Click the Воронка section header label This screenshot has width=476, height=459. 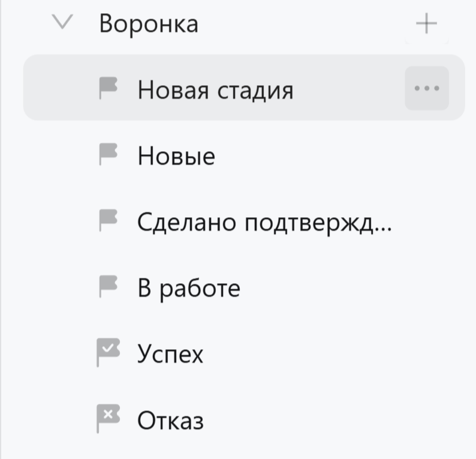pyautogui.click(x=148, y=24)
